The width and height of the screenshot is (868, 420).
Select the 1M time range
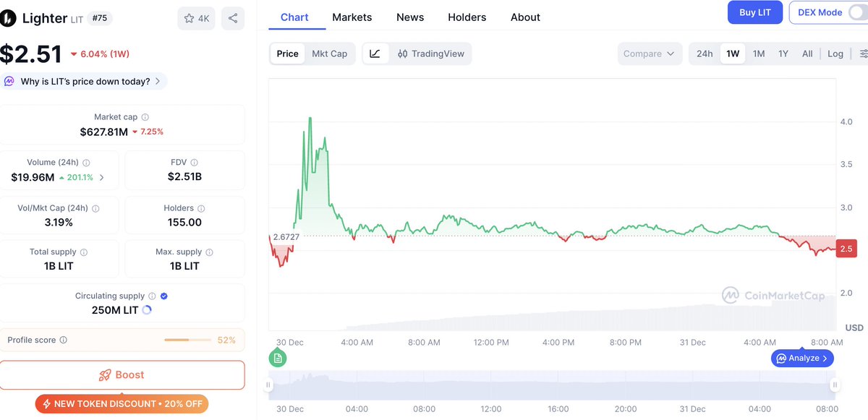(759, 53)
